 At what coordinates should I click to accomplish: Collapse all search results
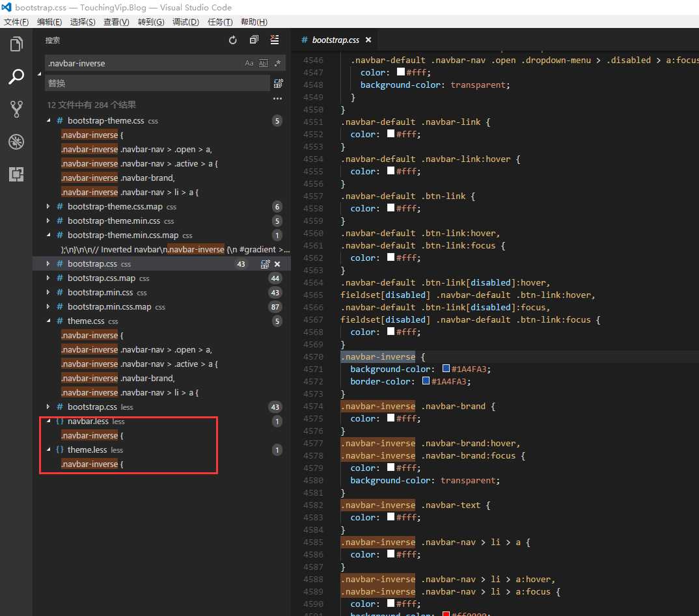(x=254, y=40)
